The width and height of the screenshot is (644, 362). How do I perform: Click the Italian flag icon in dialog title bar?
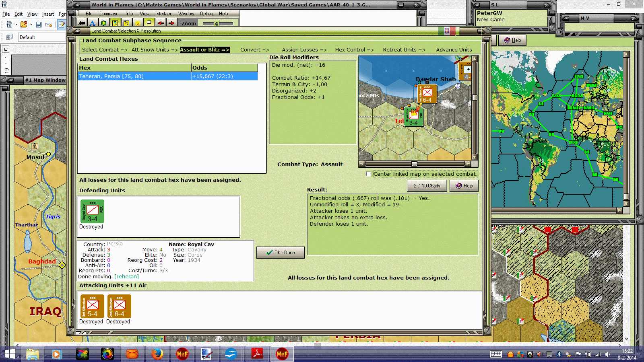coord(447,31)
